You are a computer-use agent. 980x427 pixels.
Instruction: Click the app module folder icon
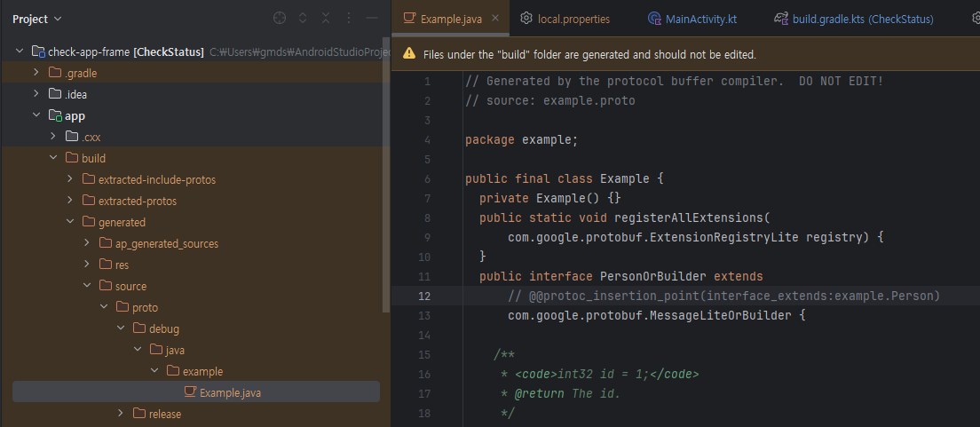coord(55,115)
